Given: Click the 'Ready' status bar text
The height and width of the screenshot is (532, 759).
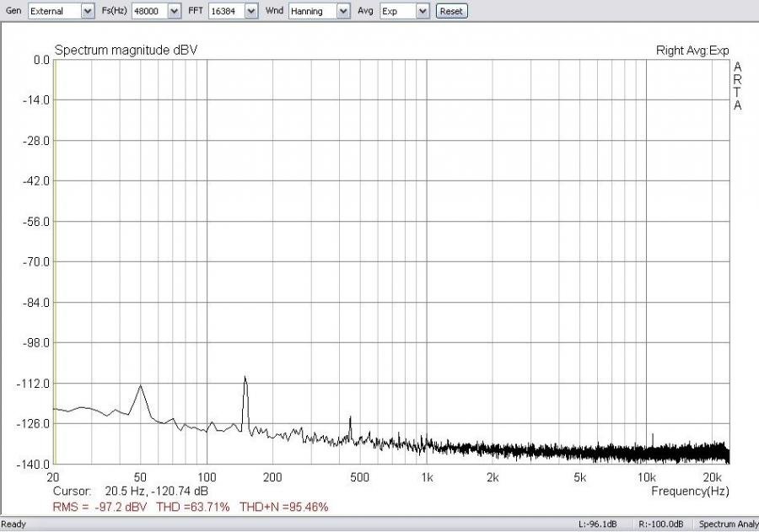Looking at the screenshot, I should pyautogui.click(x=13, y=524).
